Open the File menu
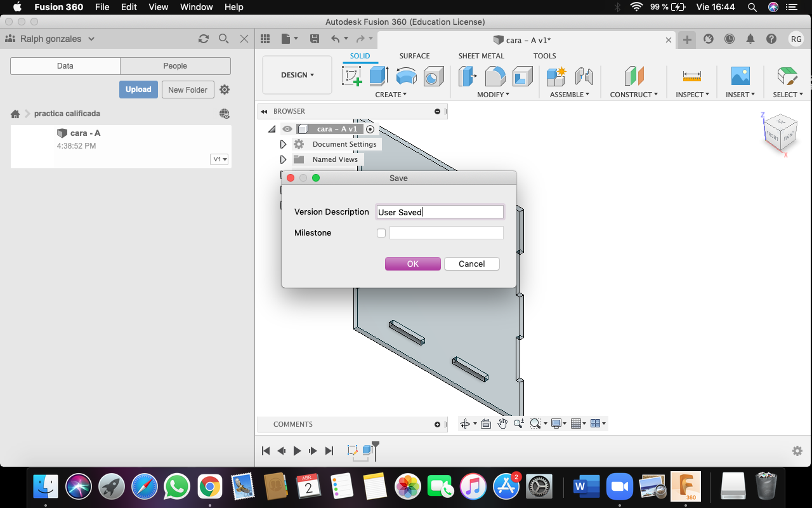This screenshot has width=812, height=508. [x=102, y=7]
